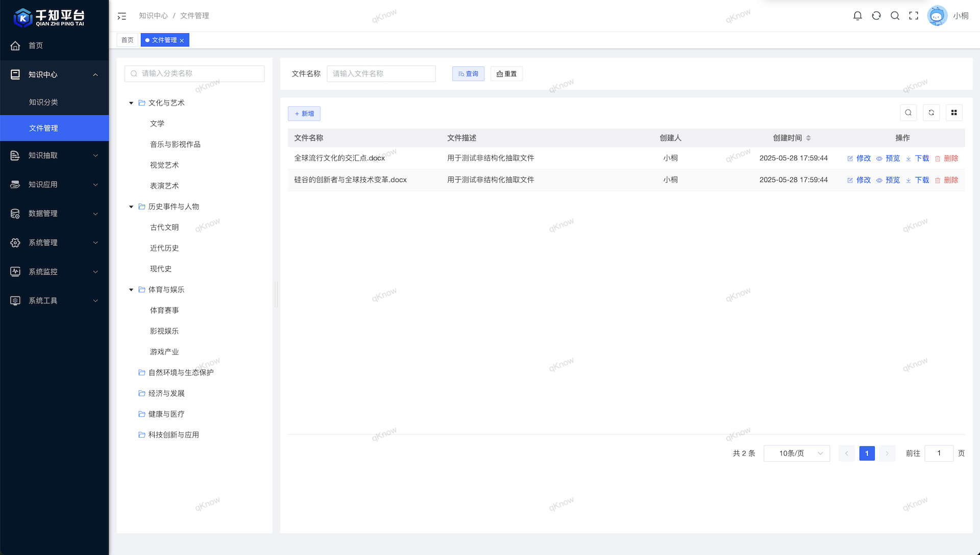Click the refresh icon in top header
The height and width of the screenshot is (555, 980).
point(876,16)
